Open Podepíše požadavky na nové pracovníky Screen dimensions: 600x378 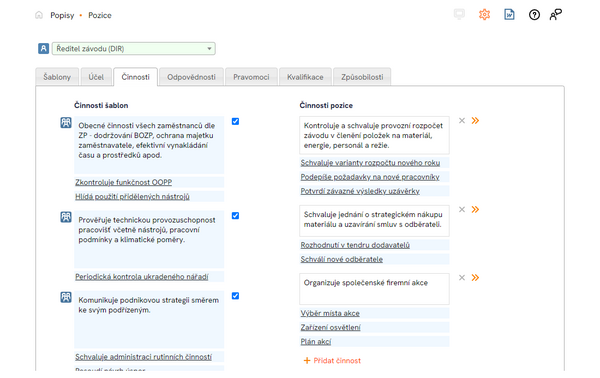pos(370,177)
